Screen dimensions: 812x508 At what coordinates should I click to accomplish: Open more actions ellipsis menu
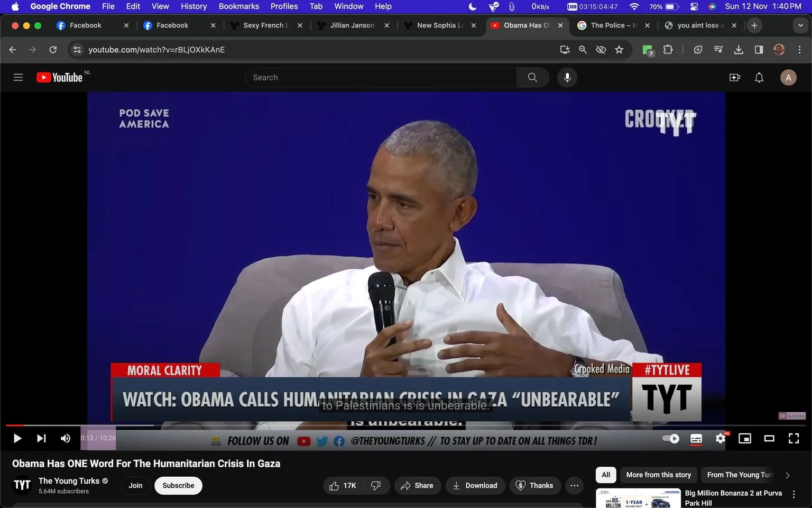[574, 485]
